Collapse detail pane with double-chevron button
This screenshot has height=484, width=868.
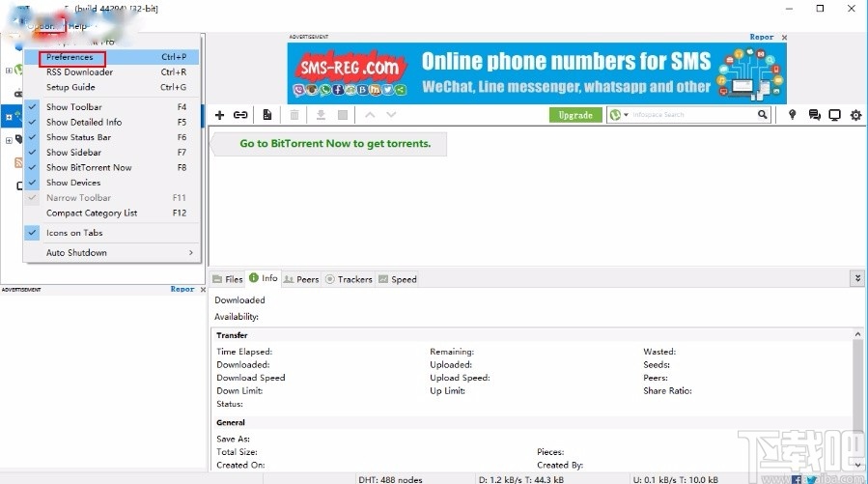856,278
